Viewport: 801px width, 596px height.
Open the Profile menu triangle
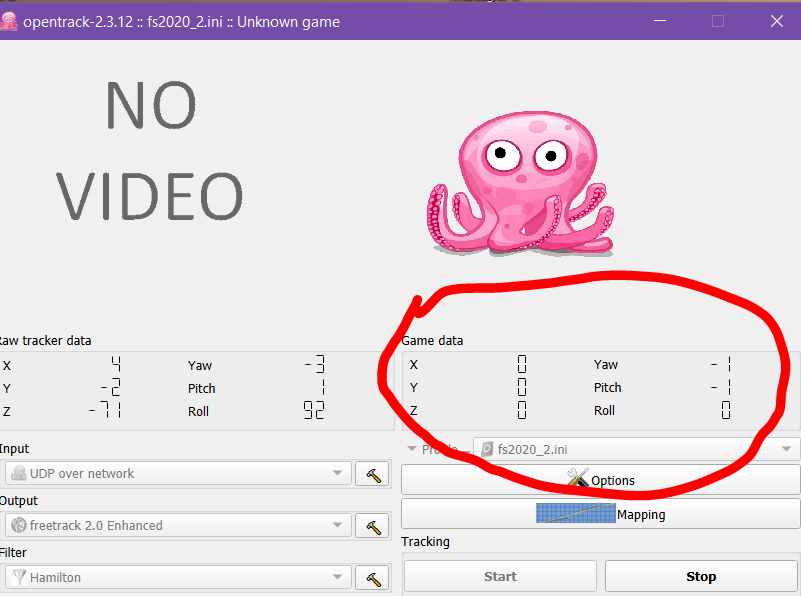tap(412, 448)
